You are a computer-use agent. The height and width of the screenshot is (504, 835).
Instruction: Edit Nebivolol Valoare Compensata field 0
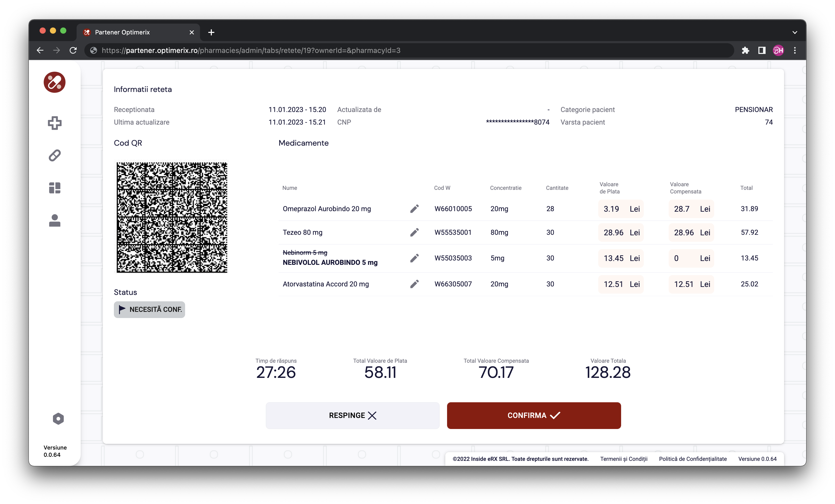(x=691, y=258)
